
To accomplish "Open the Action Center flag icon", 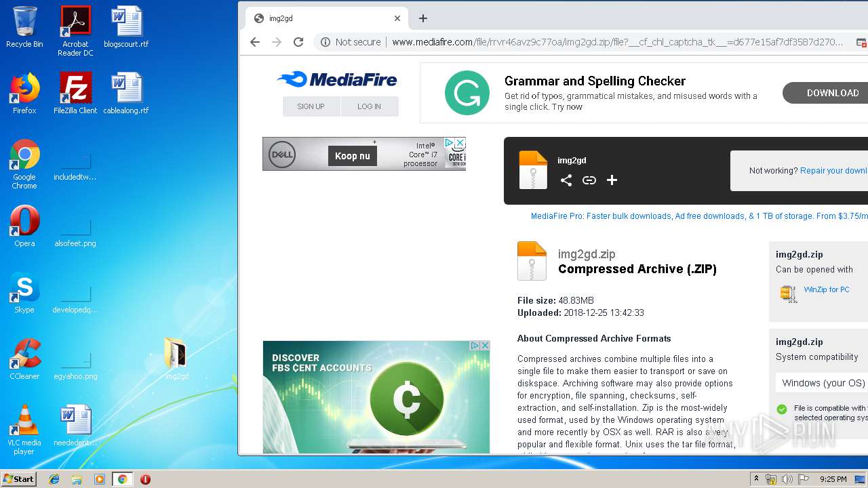I will coord(804,479).
